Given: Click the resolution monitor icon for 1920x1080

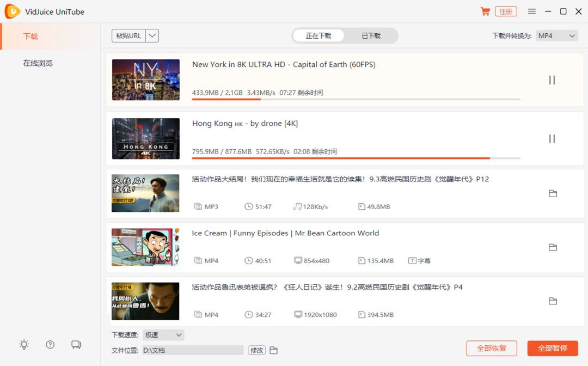Looking at the screenshot, I should click(298, 314).
